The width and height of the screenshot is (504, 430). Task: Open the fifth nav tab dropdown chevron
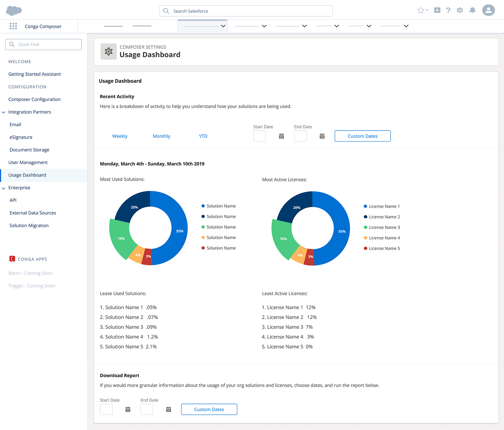[369, 26]
